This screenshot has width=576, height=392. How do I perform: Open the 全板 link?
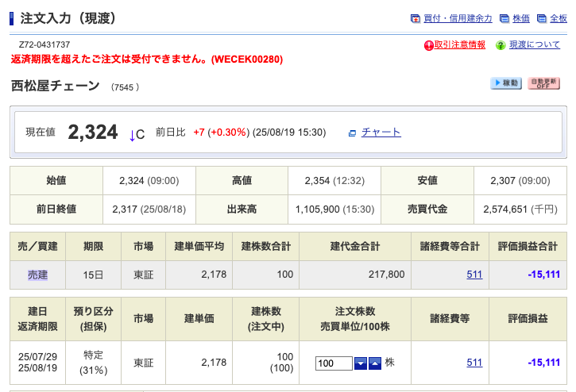pos(559,18)
